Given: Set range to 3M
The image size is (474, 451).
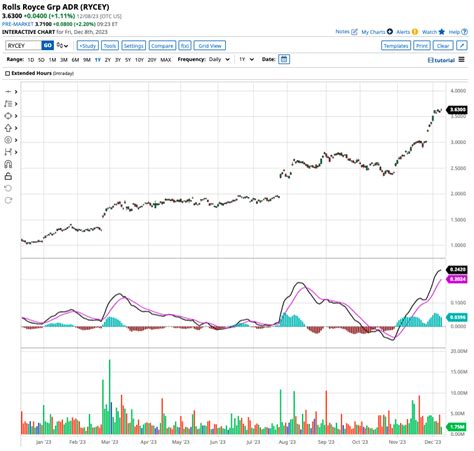Looking at the screenshot, I should 64,60.
